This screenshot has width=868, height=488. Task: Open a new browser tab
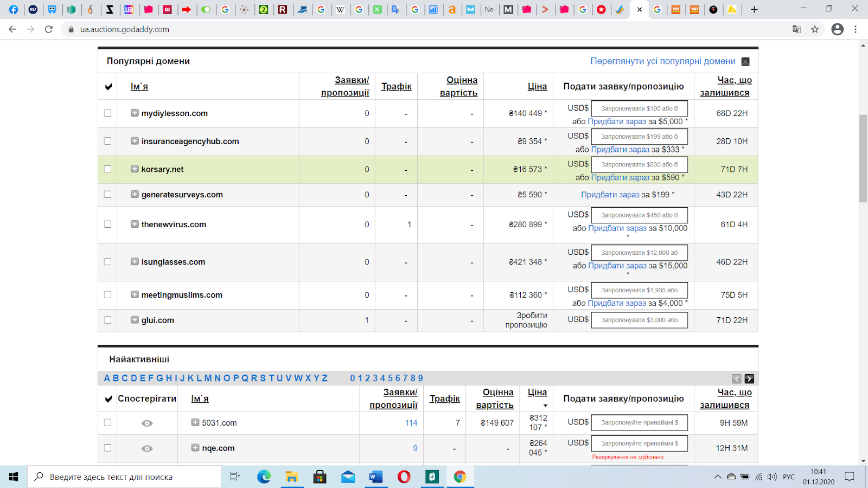coord(754,9)
